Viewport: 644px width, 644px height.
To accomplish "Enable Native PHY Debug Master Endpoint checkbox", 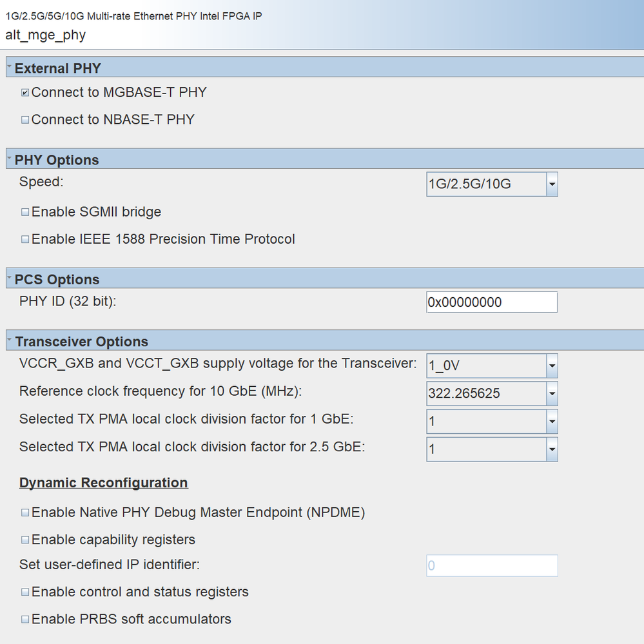I will 25,513.
